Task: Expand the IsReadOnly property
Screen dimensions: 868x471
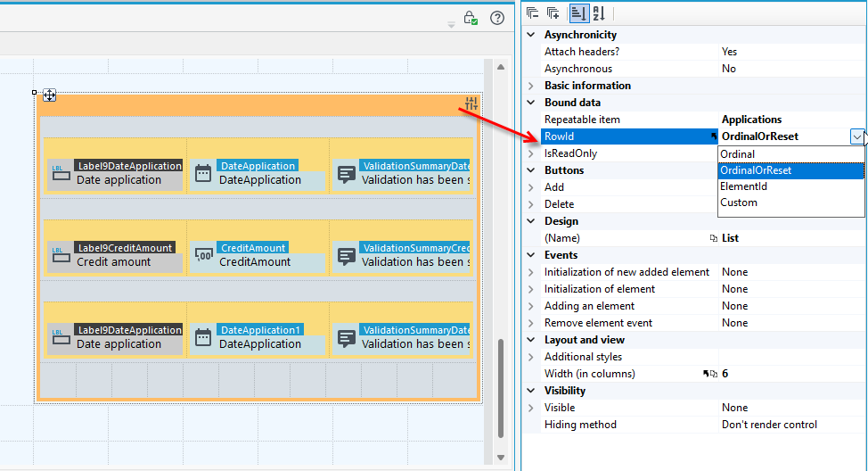Action: (x=531, y=153)
